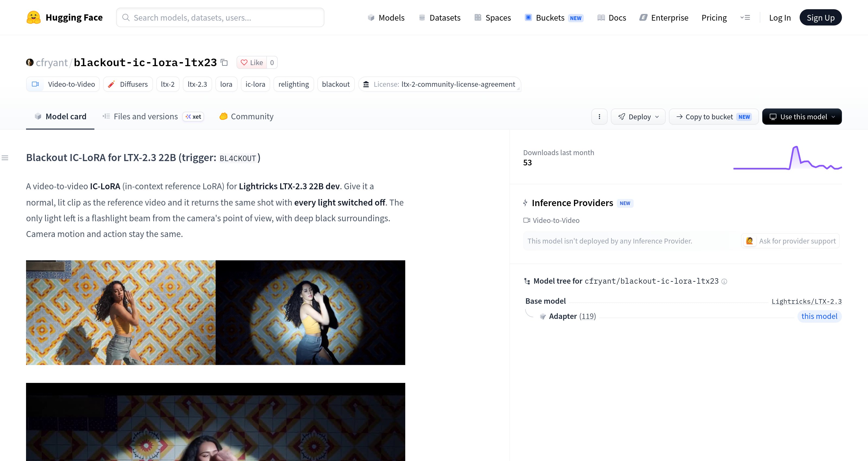
Task: Click the like count number 0
Action: click(x=272, y=62)
